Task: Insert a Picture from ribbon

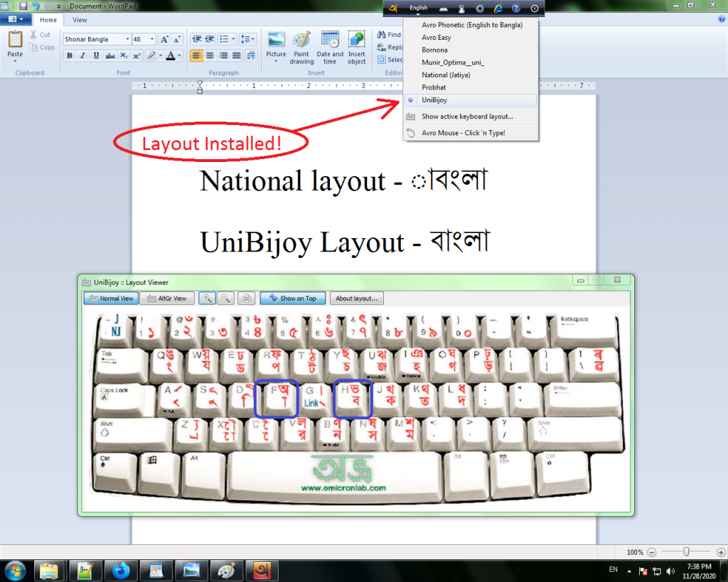Action: (x=276, y=48)
